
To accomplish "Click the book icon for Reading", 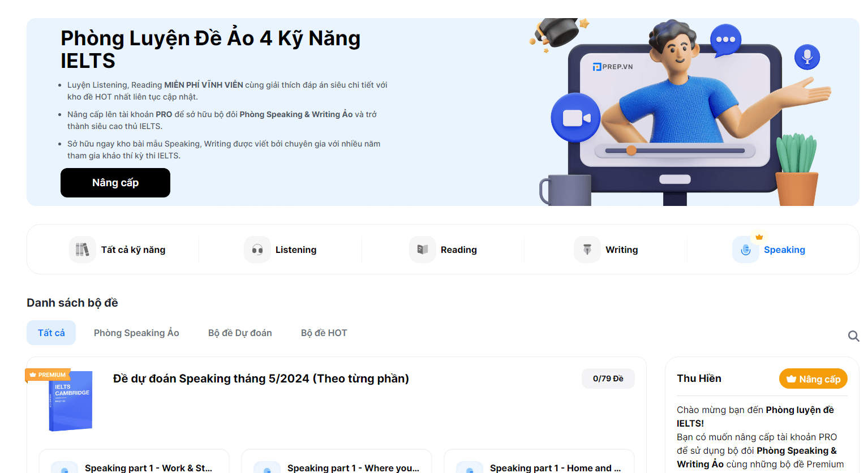I will tap(423, 250).
